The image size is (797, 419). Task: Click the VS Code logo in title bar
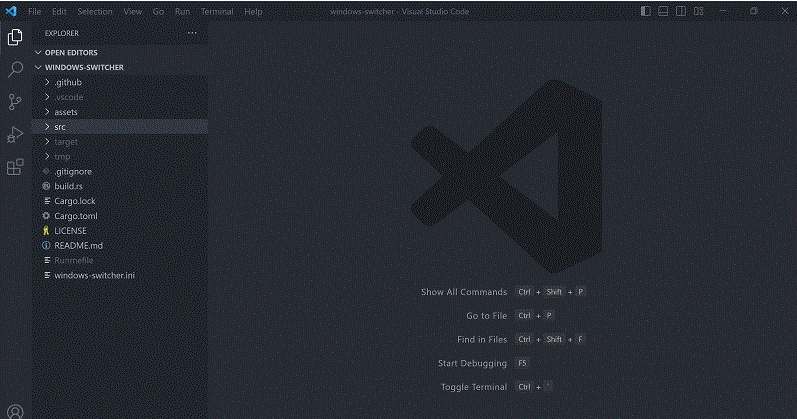(x=11, y=11)
